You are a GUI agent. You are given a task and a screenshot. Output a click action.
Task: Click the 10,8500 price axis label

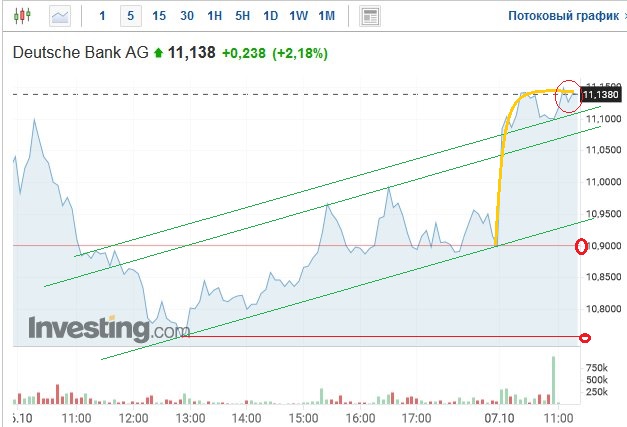603,277
